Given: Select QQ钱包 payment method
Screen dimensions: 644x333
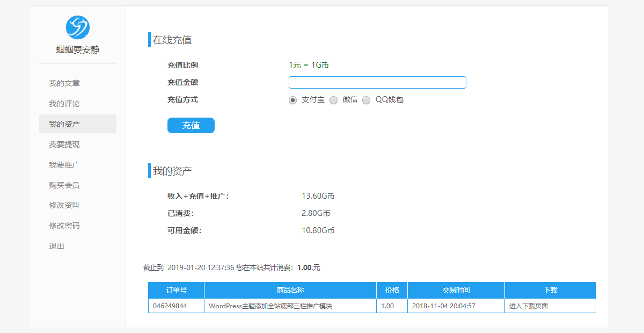Looking at the screenshot, I should [x=366, y=100].
